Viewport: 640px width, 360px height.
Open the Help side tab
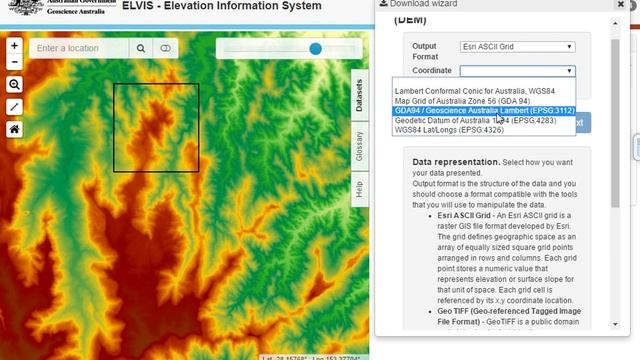pyautogui.click(x=359, y=189)
